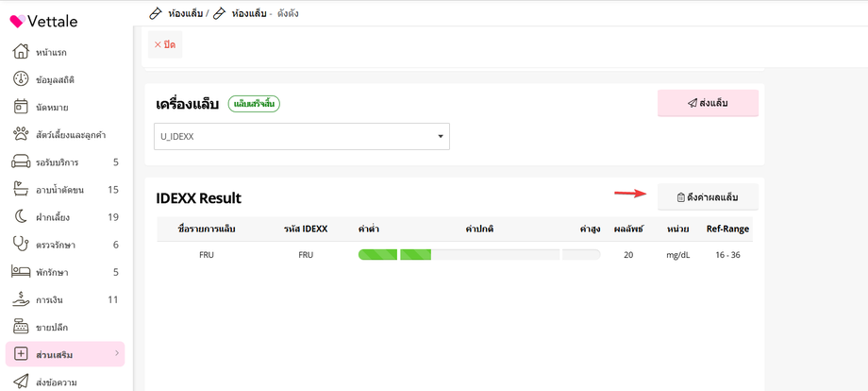
Task: Select the sofa icon for รอรับบริการ
Action: click(x=21, y=162)
